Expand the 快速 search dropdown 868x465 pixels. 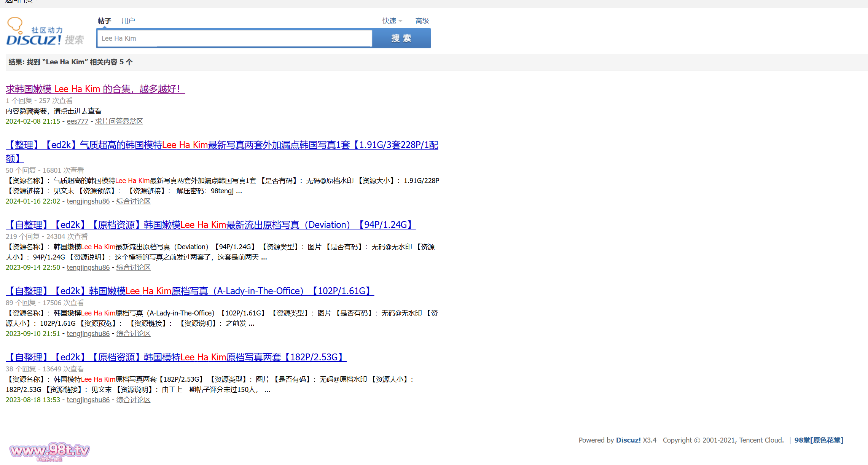coord(392,21)
